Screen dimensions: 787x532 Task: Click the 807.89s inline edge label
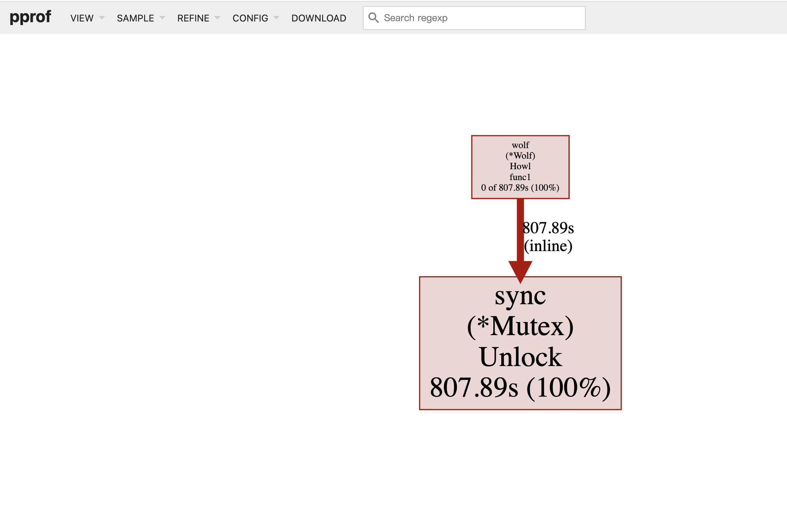(x=548, y=237)
